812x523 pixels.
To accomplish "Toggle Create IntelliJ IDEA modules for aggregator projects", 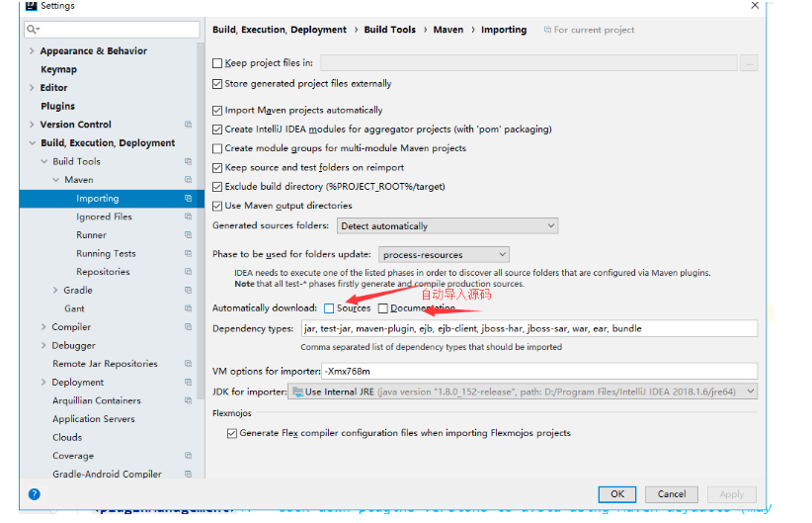I will click(x=217, y=130).
